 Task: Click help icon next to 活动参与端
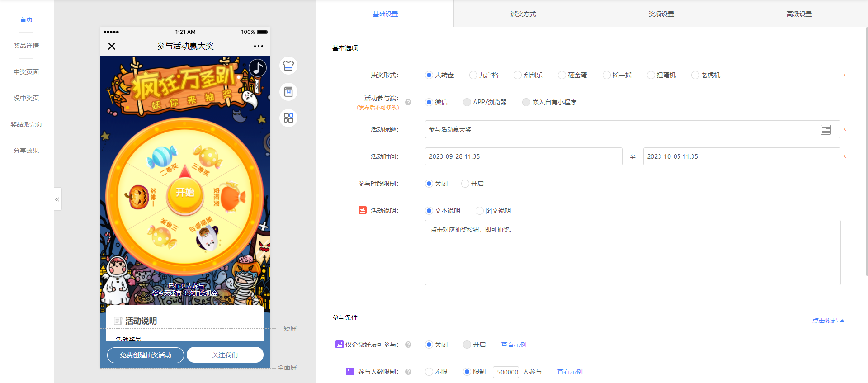408,102
